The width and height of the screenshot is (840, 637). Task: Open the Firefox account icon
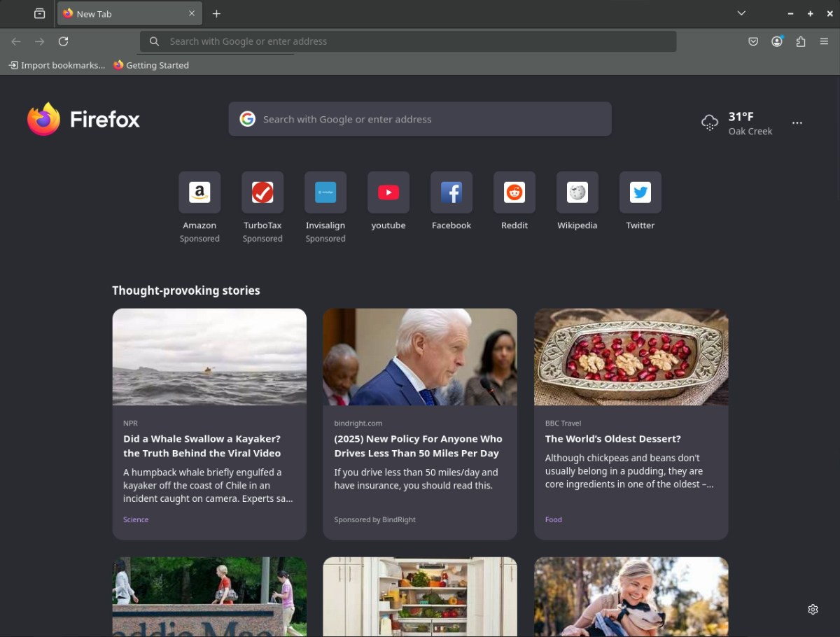777,41
